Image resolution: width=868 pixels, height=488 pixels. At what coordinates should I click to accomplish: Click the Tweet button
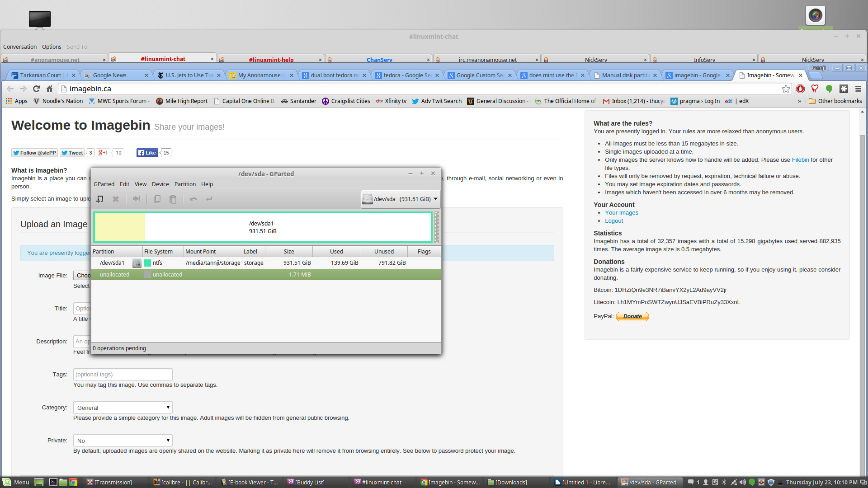pos(72,153)
